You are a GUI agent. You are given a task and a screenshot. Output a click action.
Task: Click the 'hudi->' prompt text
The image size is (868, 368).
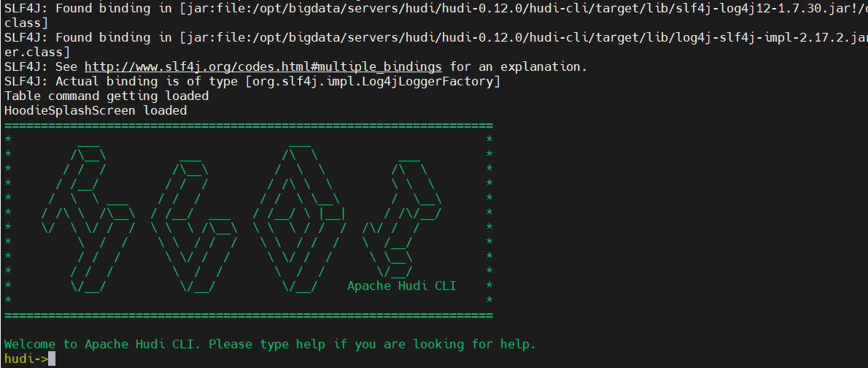click(26, 359)
